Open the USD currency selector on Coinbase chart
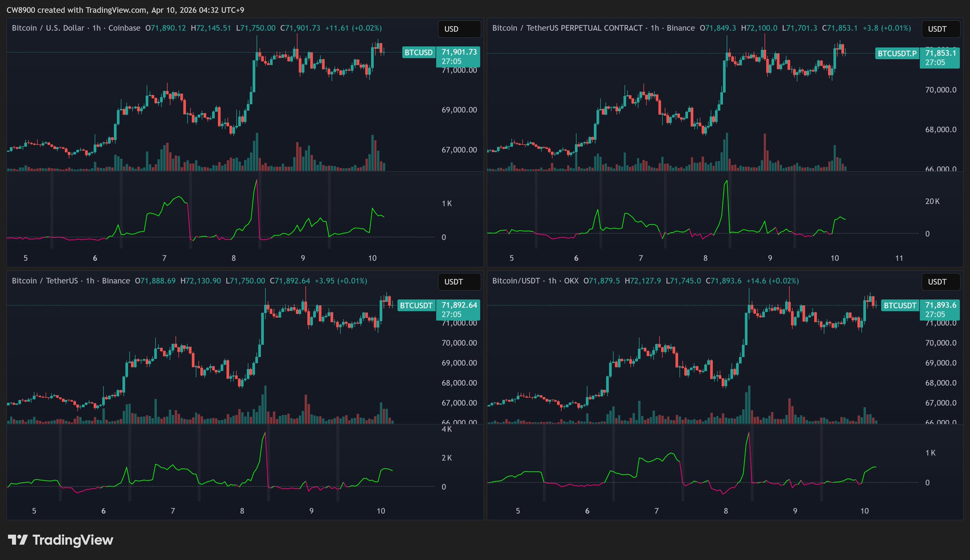This screenshot has width=970, height=560. [459, 29]
